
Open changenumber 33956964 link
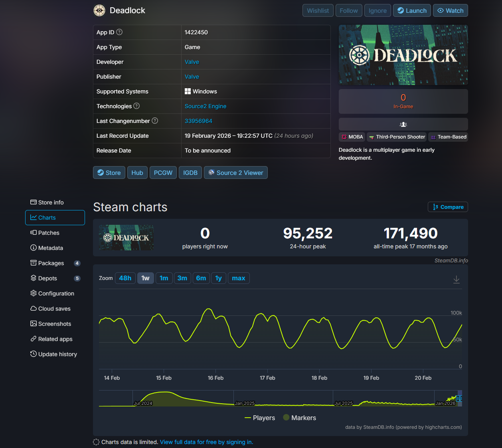pyautogui.click(x=198, y=121)
